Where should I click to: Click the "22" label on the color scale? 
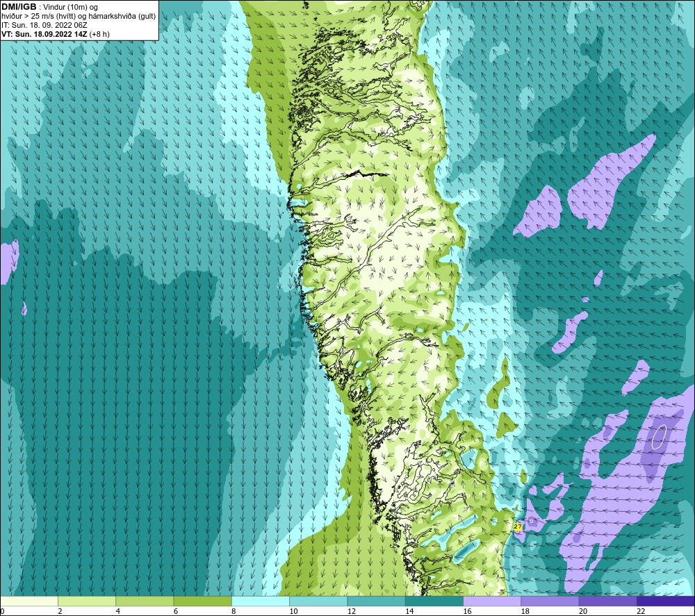pos(641,611)
